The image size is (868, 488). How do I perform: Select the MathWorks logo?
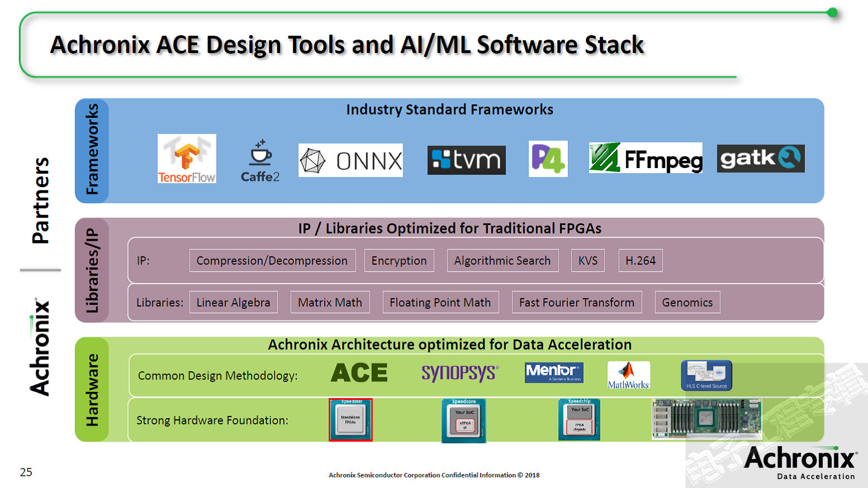pos(629,375)
